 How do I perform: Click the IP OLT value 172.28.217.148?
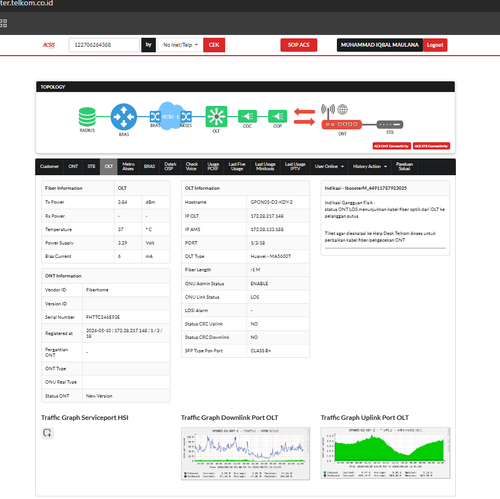tap(267, 216)
